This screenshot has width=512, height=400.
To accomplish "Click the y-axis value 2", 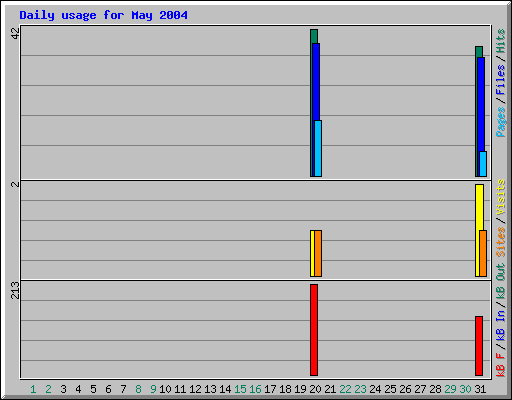I will point(15,184).
